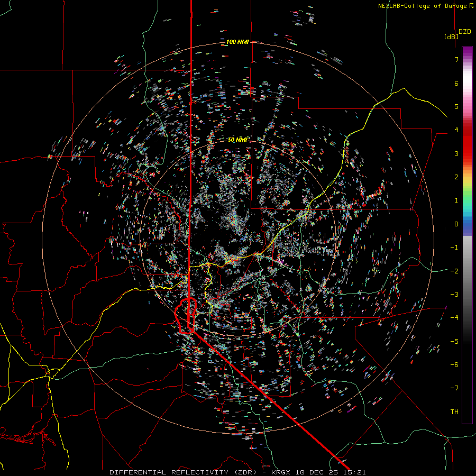This screenshot has width=476, height=476.
Task: Click the NEXLAB-College of DuPage credit text
Action: (422, 6)
